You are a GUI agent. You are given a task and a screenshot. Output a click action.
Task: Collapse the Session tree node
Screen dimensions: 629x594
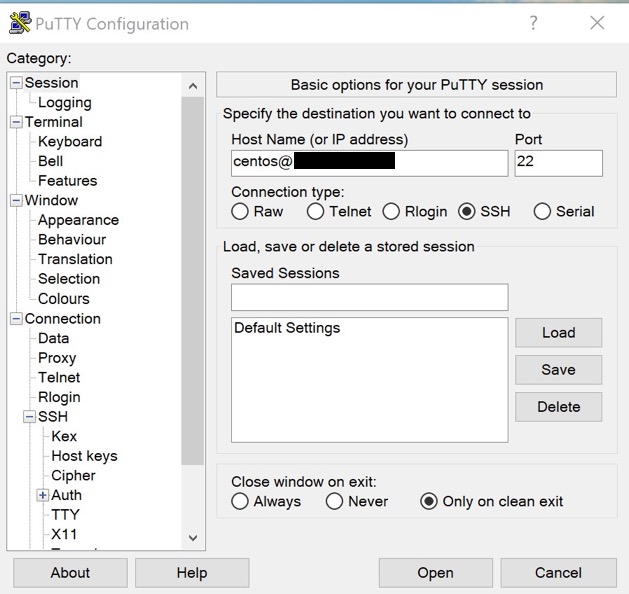coord(16,83)
